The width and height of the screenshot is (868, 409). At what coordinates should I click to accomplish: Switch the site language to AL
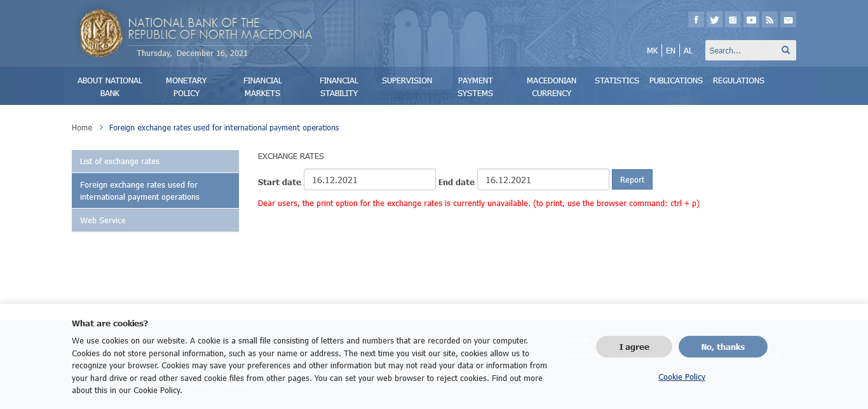[688, 51]
